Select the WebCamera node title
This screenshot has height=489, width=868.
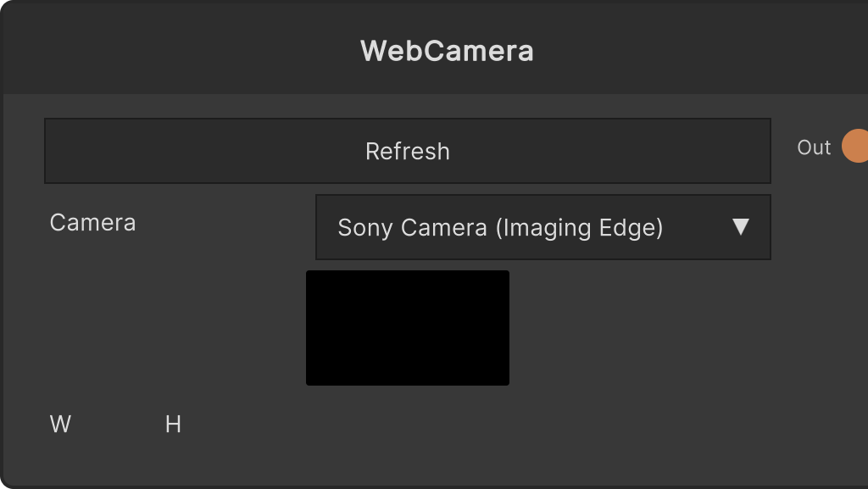click(447, 51)
